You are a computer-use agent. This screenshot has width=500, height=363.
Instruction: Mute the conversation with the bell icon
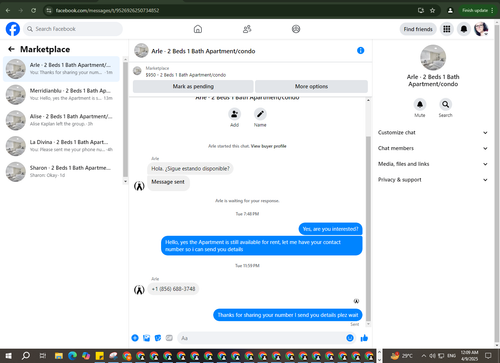420,104
